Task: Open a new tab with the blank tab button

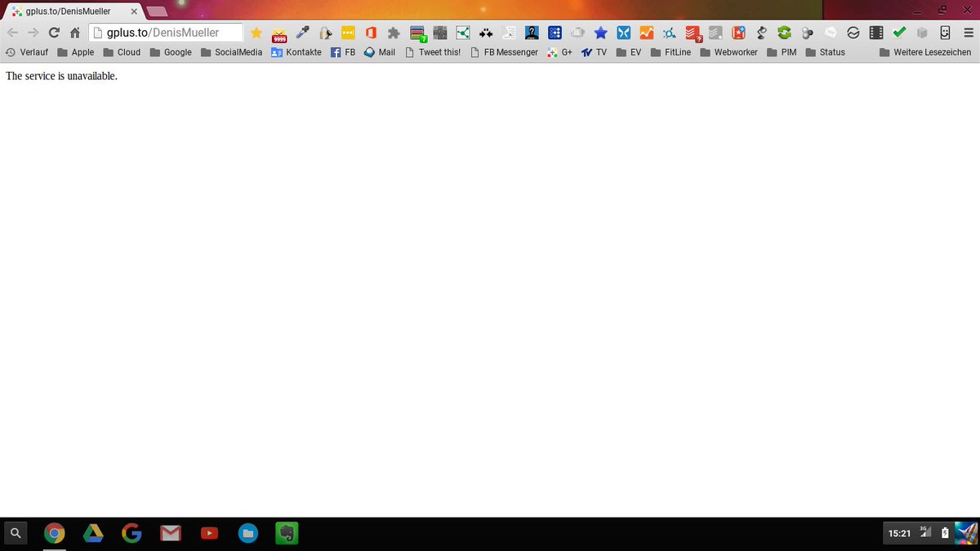Action: click(157, 11)
